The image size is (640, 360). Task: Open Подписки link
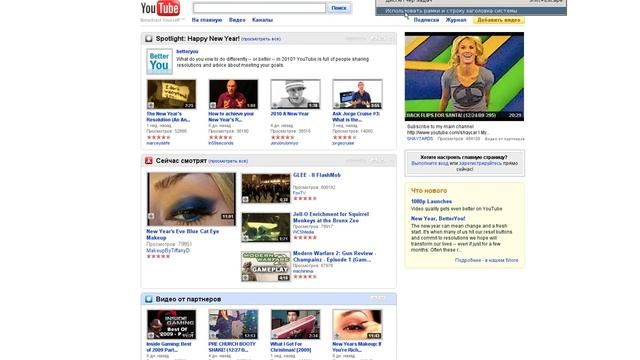(x=426, y=20)
